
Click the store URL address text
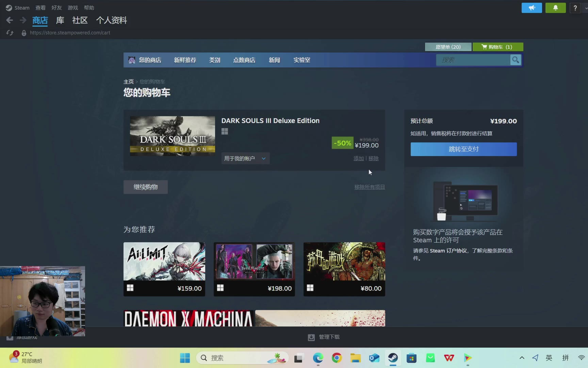pos(70,33)
